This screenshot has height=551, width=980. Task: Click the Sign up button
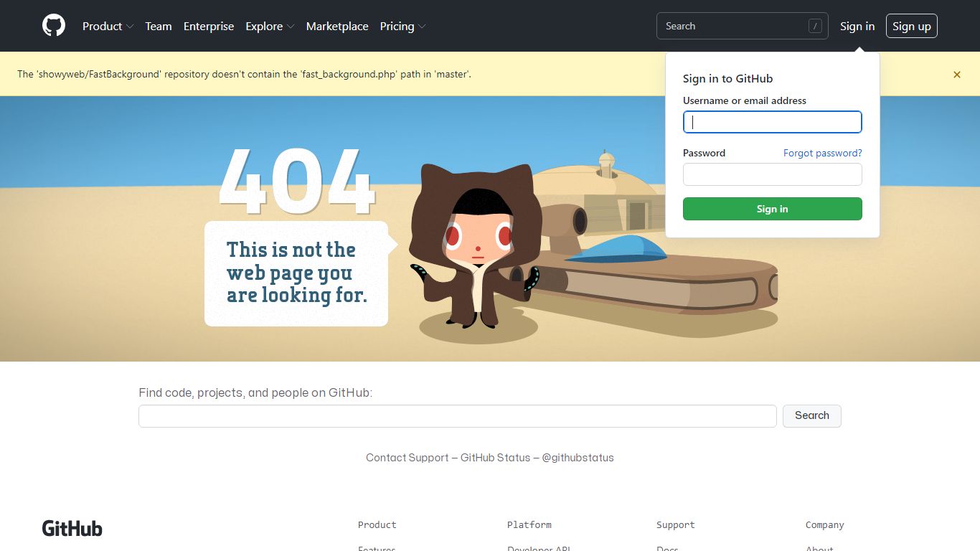click(x=912, y=26)
